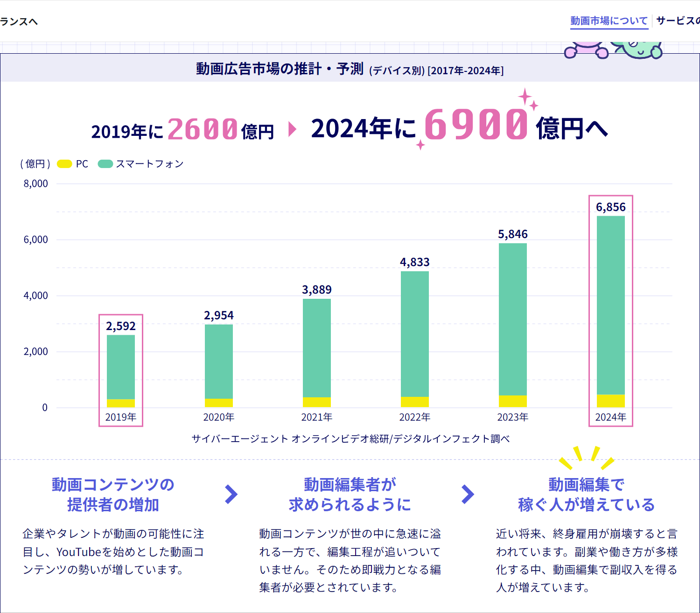Click the yellow PC segment of 2023年 bar
The image size is (700, 613).
click(512, 401)
